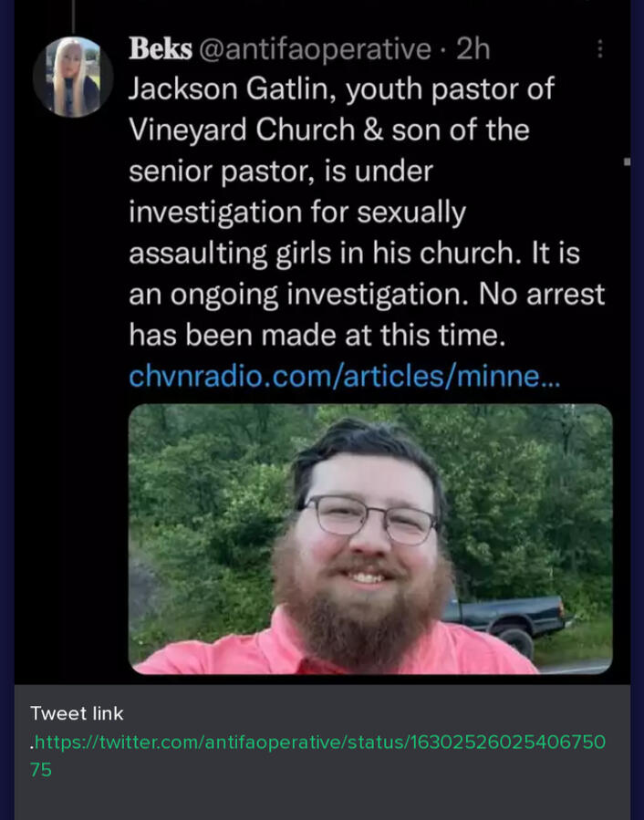Click the trailing "75" of the URL
Image resolution: width=644 pixels, height=820 pixels.
coord(41,770)
